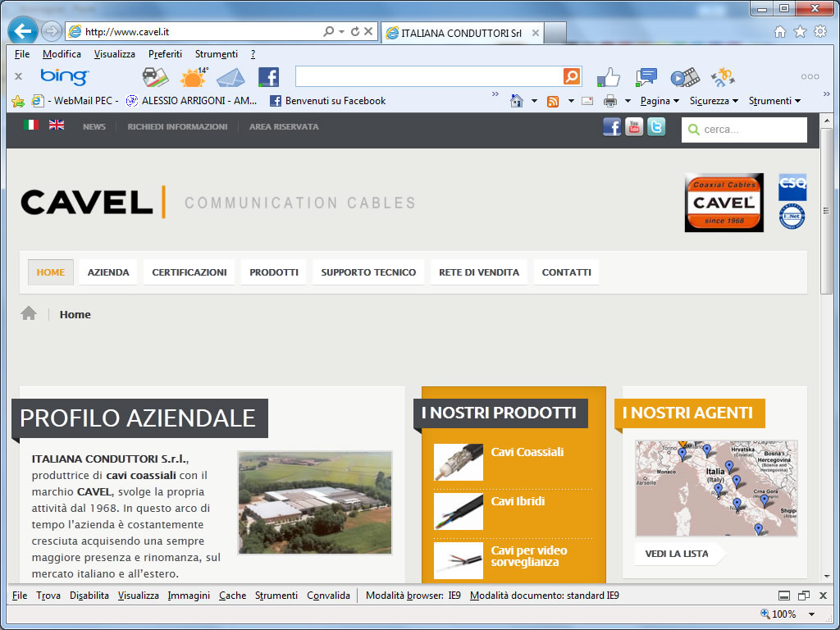Click the browser Forward arrow button
Screen dimensions: 840x630
pyautogui.click(x=51, y=32)
